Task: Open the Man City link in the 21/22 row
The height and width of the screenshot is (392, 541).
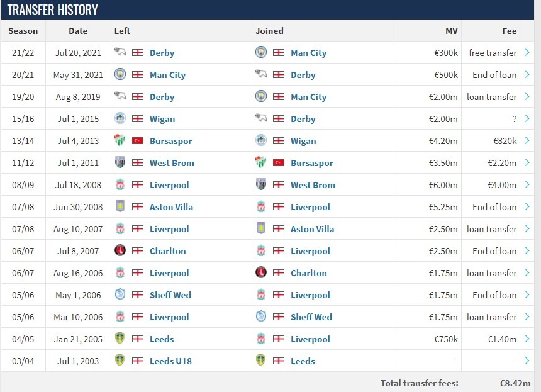Action: [x=308, y=53]
